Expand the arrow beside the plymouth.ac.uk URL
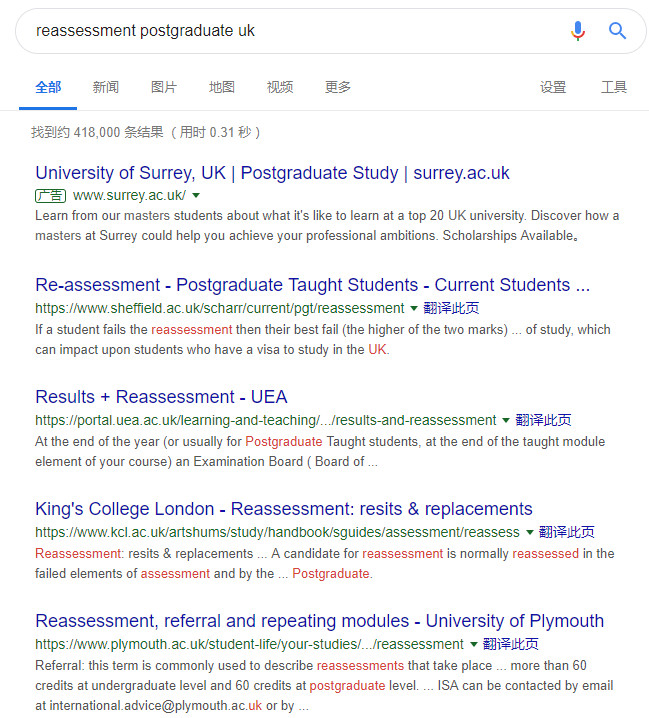 [x=474, y=644]
